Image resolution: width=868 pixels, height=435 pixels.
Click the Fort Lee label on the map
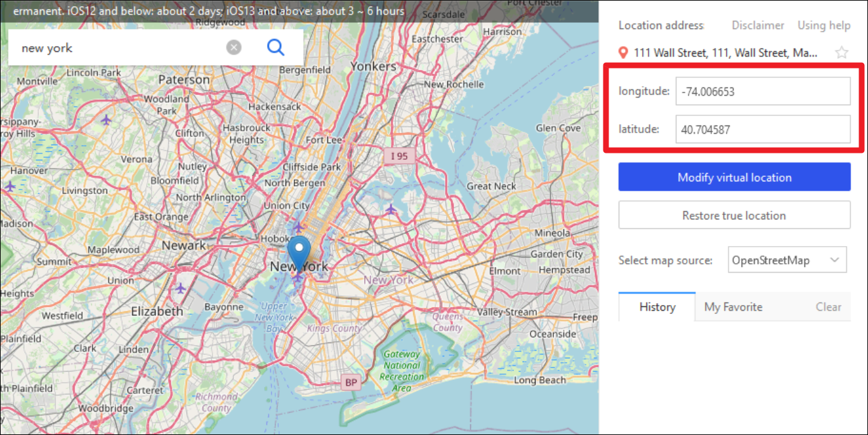(x=324, y=140)
